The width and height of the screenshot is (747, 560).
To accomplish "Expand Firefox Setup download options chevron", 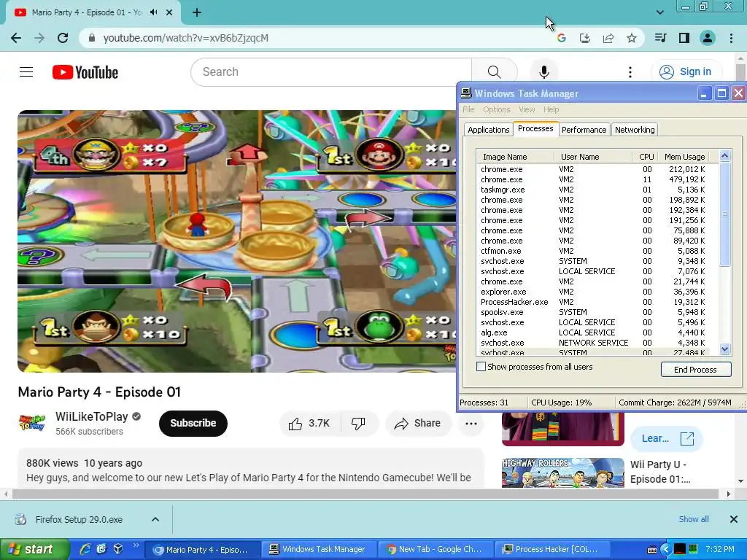I will click(155, 519).
